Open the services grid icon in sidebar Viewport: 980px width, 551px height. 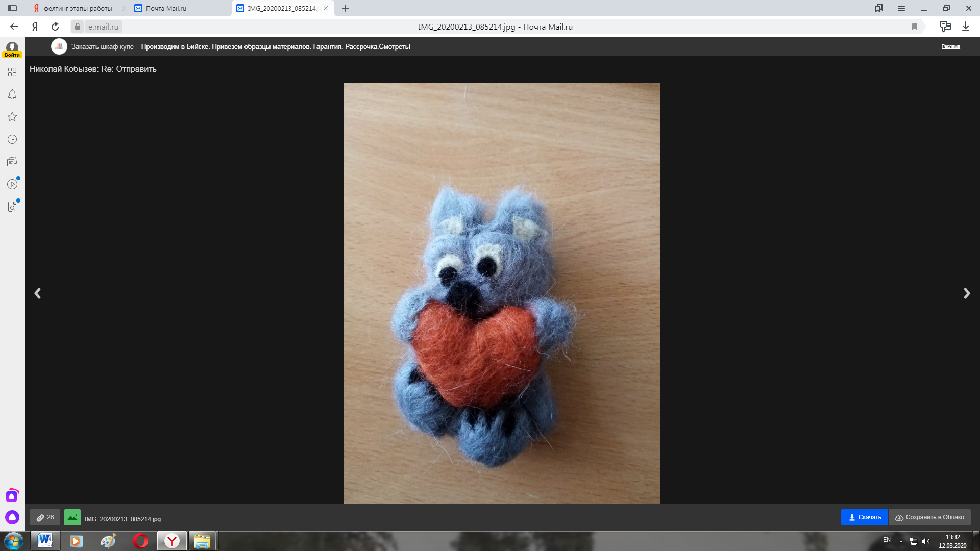coord(12,72)
